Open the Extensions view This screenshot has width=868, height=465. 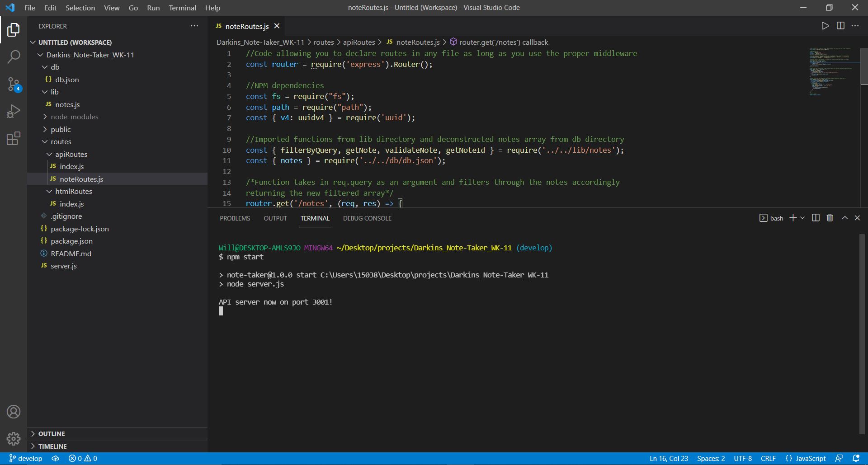14,138
